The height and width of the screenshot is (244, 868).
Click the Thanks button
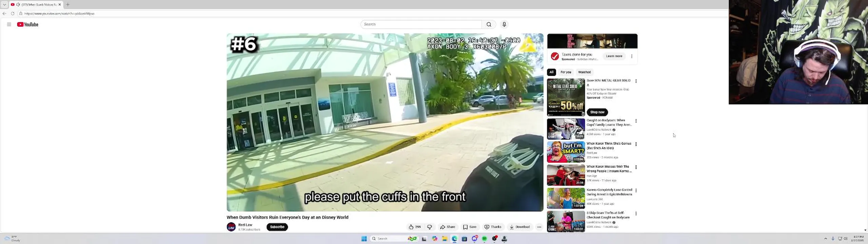coord(493,227)
